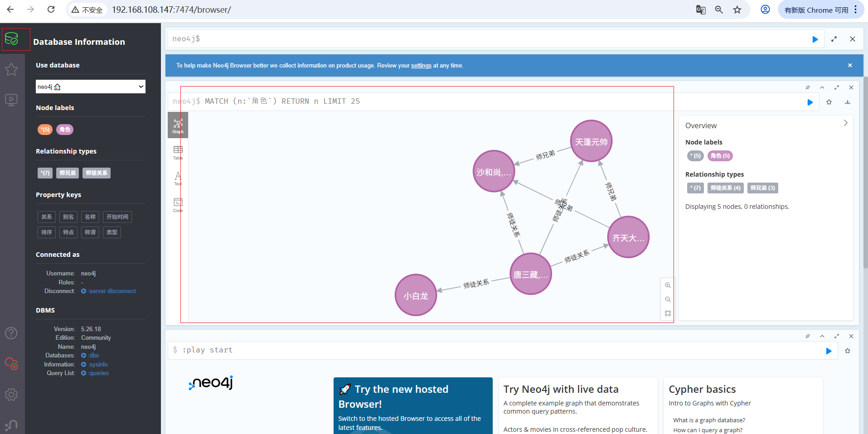Fullscreen the MATCH result frame
868x434 pixels.
837,87
